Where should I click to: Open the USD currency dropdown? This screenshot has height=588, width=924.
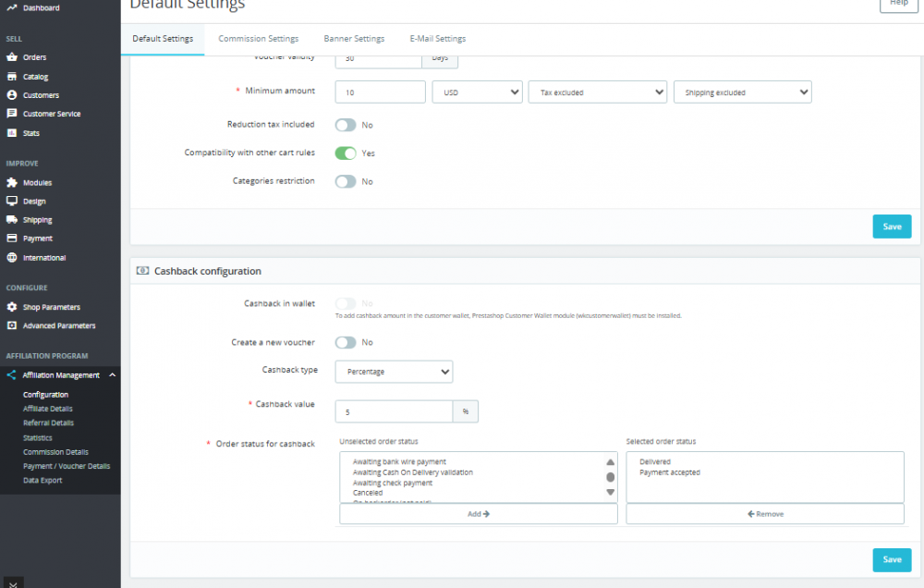point(477,92)
